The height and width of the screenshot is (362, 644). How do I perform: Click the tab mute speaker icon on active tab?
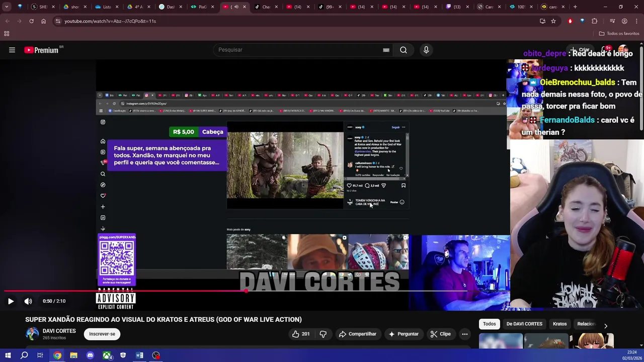pyautogui.click(x=236, y=7)
